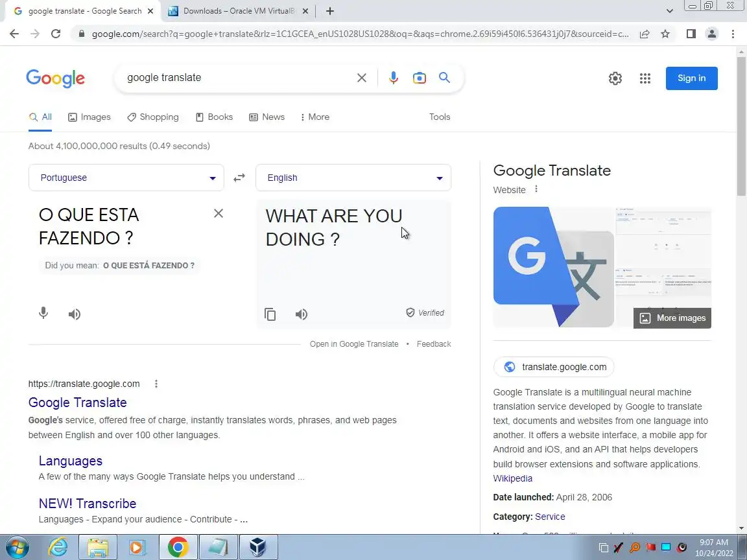
Task: Translate by voice microphone in source panel
Action: pyautogui.click(x=43, y=313)
